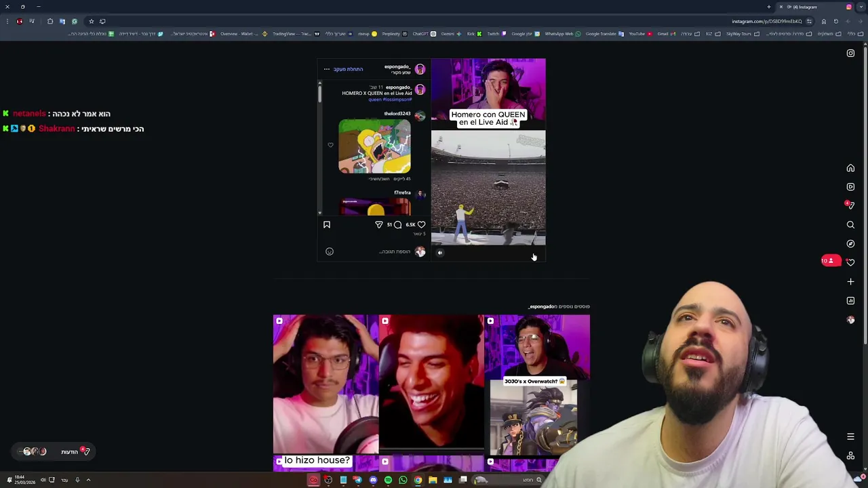Open the Perplexity bookmark
This screenshot has height=488, width=868.
click(x=395, y=34)
